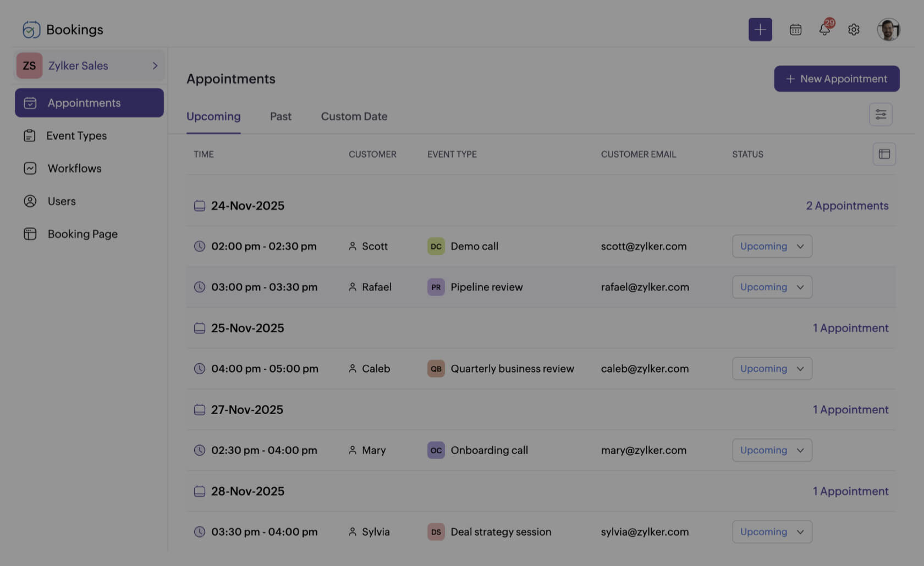Click the 03:30 pm - 04:00 pm time
This screenshot has height=566, width=924.
tap(264, 532)
